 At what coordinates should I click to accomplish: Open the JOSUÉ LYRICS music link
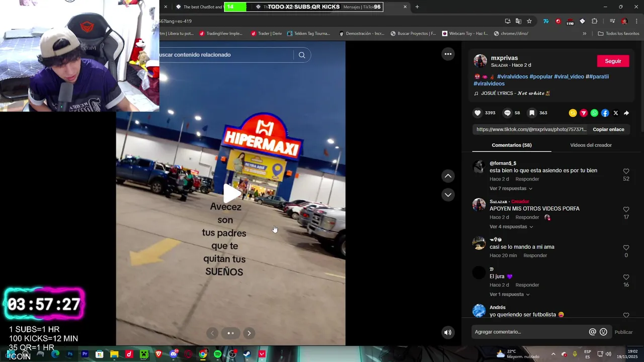pos(512,94)
